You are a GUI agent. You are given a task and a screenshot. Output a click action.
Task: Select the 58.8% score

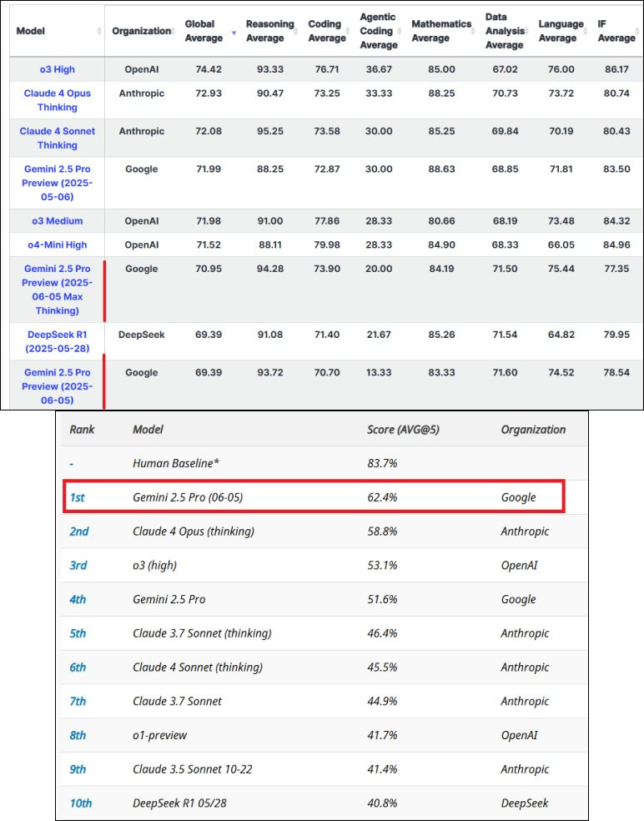382,531
